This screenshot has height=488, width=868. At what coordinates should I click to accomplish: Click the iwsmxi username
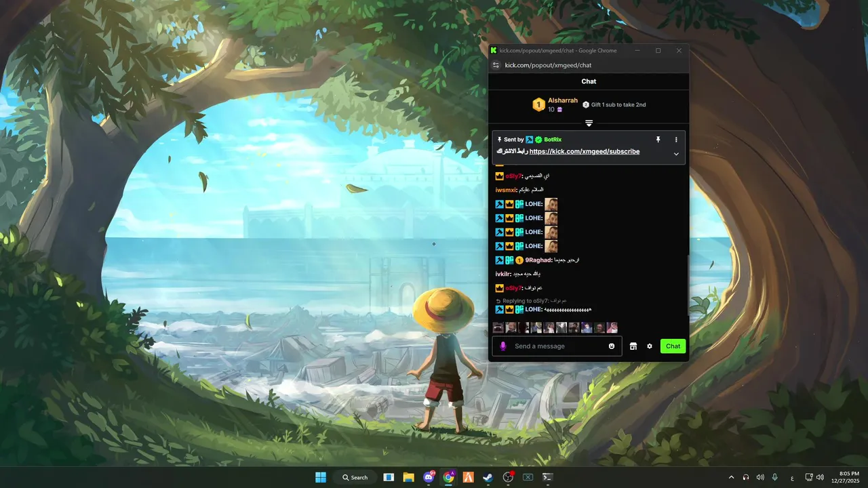[x=506, y=190]
